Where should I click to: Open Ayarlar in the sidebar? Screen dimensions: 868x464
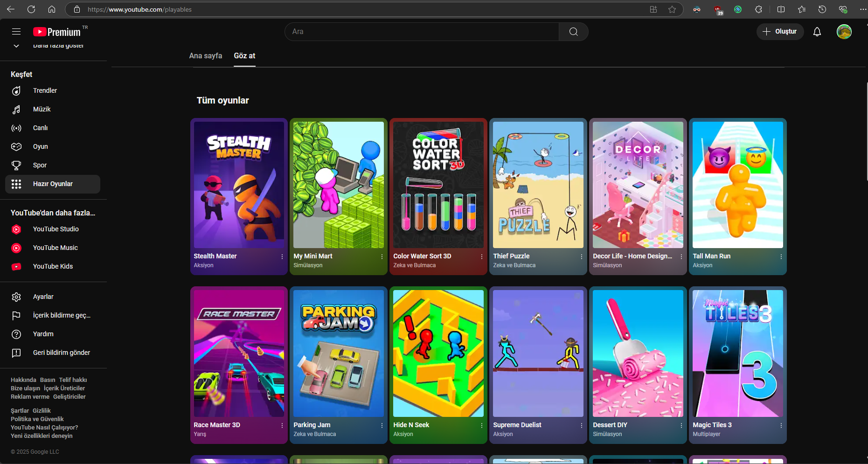tap(53, 297)
